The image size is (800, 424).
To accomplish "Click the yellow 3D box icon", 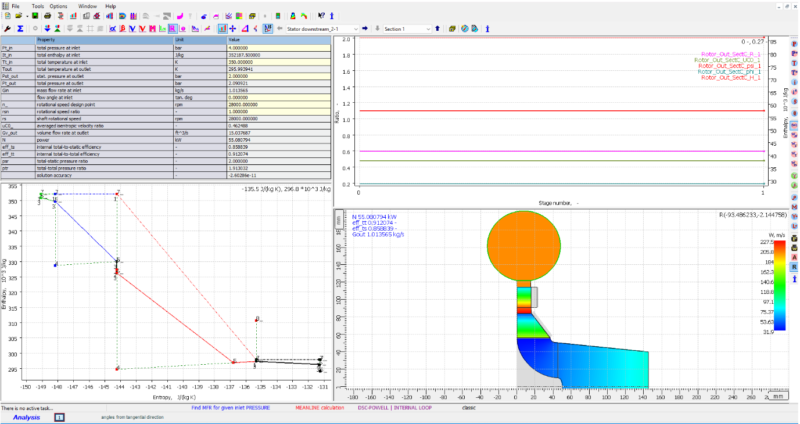I will pyautogui.click(x=451, y=29).
